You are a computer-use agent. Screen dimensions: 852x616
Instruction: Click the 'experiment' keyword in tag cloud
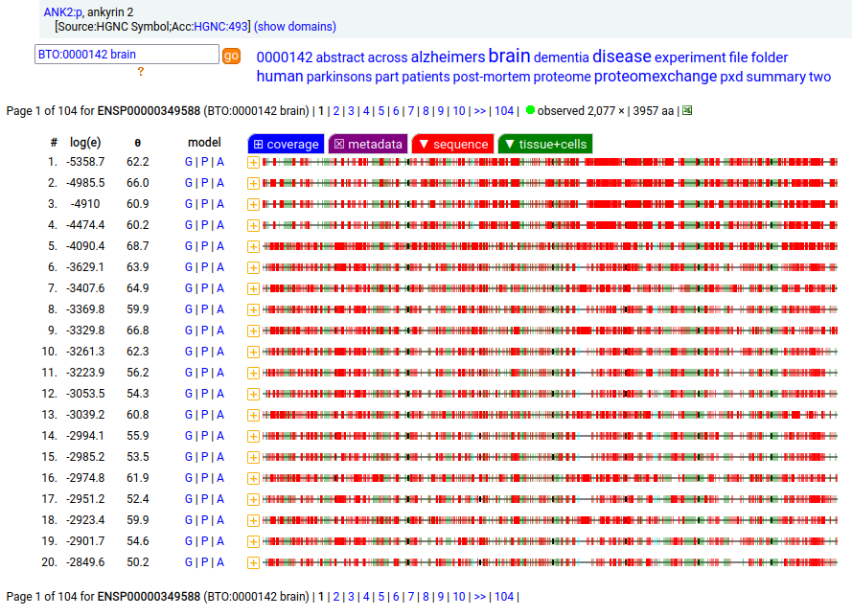click(x=690, y=57)
